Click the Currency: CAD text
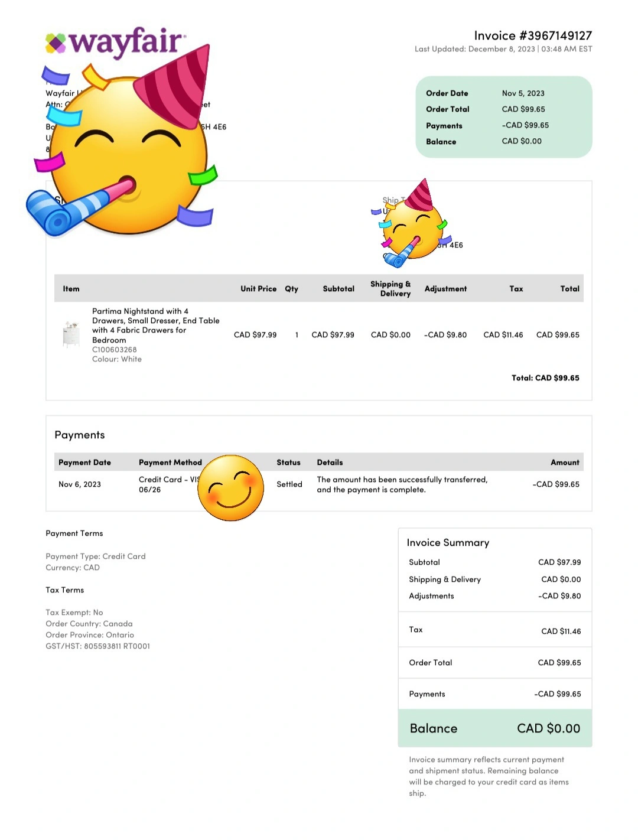Viewport: 638px width, 840px height. click(73, 568)
